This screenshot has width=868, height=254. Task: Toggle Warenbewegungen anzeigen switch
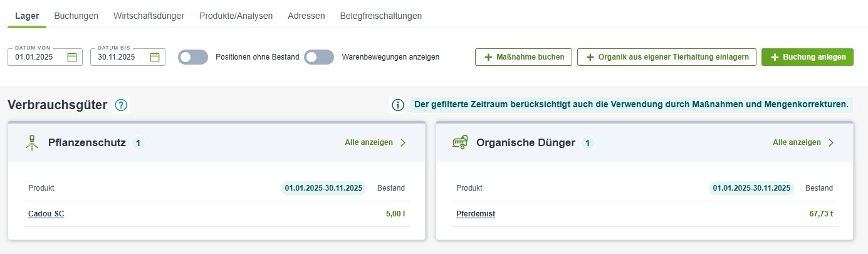coord(319,57)
